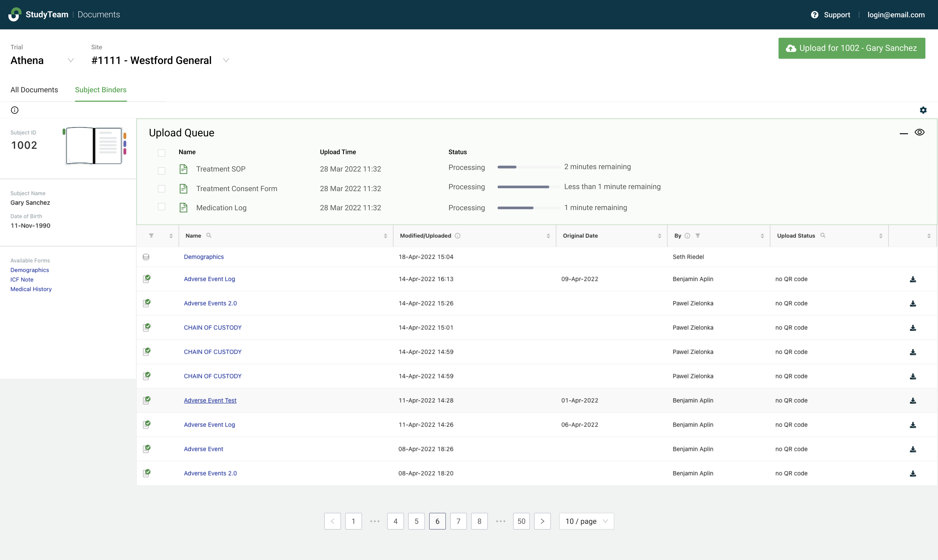The width and height of the screenshot is (938, 560).
Task: Check the Medication Log checkbox
Action: coord(162,207)
